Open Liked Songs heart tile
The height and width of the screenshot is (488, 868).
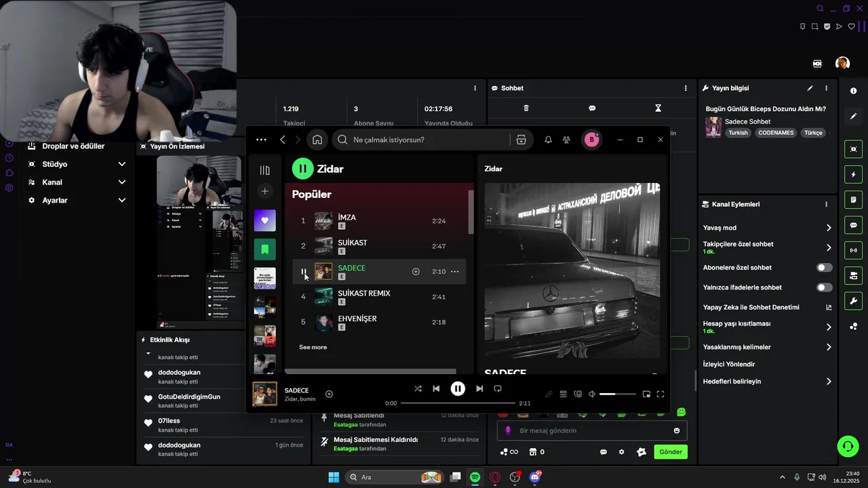pyautogui.click(x=264, y=220)
